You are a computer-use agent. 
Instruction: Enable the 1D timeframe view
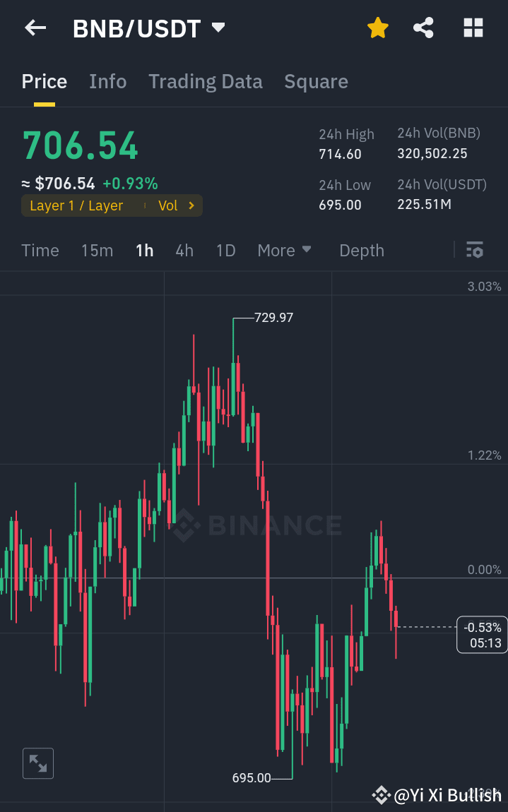pyautogui.click(x=225, y=250)
